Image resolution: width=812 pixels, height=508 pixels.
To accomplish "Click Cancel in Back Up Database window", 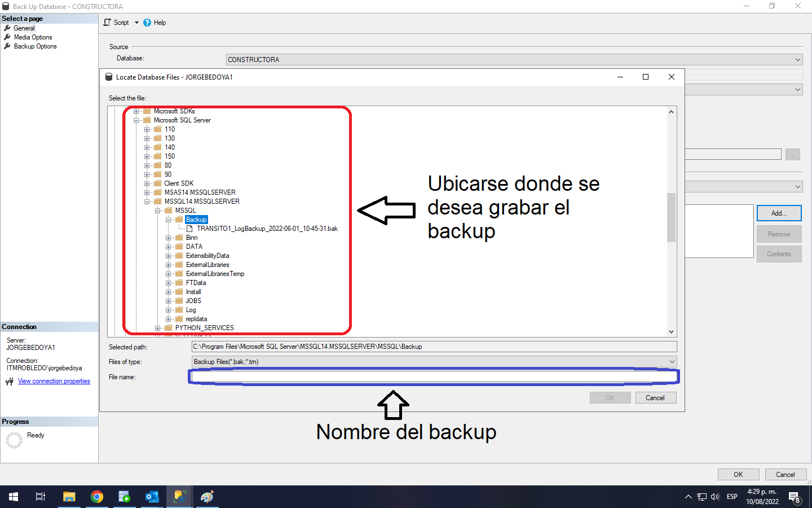I will click(785, 474).
